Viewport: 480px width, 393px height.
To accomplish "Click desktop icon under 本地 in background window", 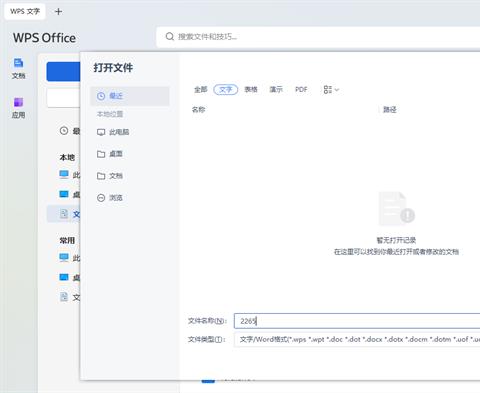I will tap(64, 194).
